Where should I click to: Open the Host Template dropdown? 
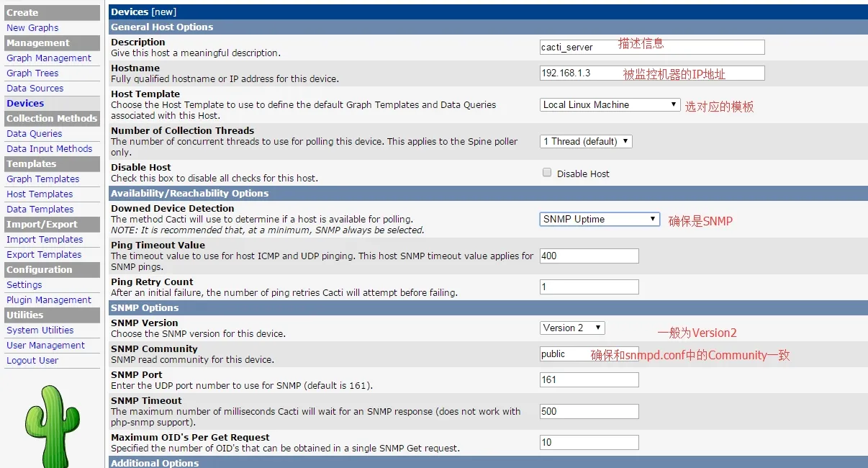point(610,104)
